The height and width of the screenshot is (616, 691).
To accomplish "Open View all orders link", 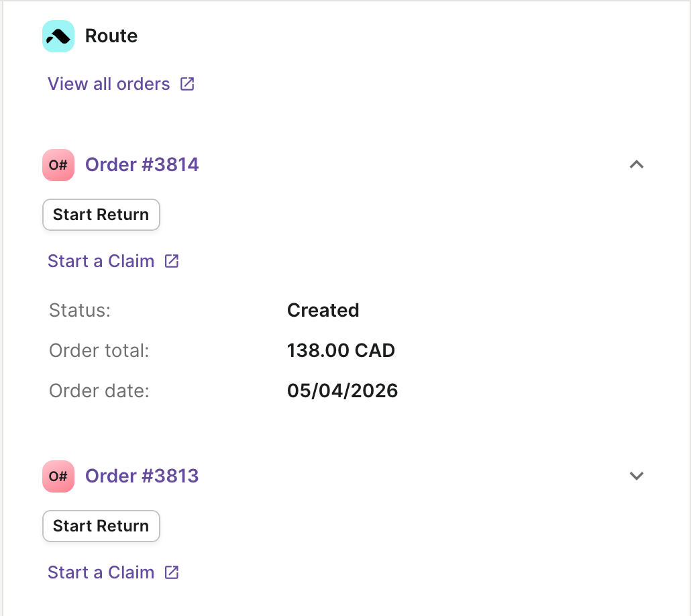I will coord(109,84).
